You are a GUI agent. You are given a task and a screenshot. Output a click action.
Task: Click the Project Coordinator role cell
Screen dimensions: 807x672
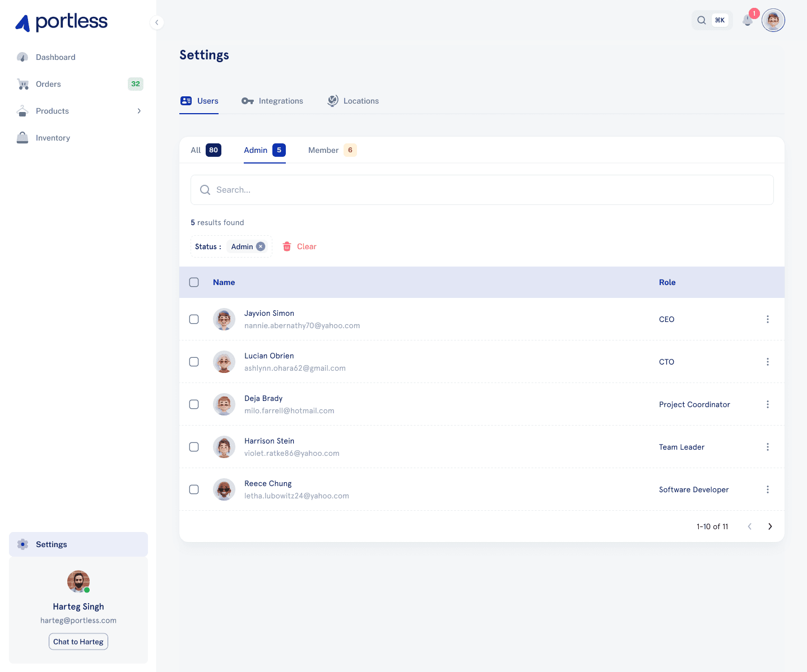694,404
